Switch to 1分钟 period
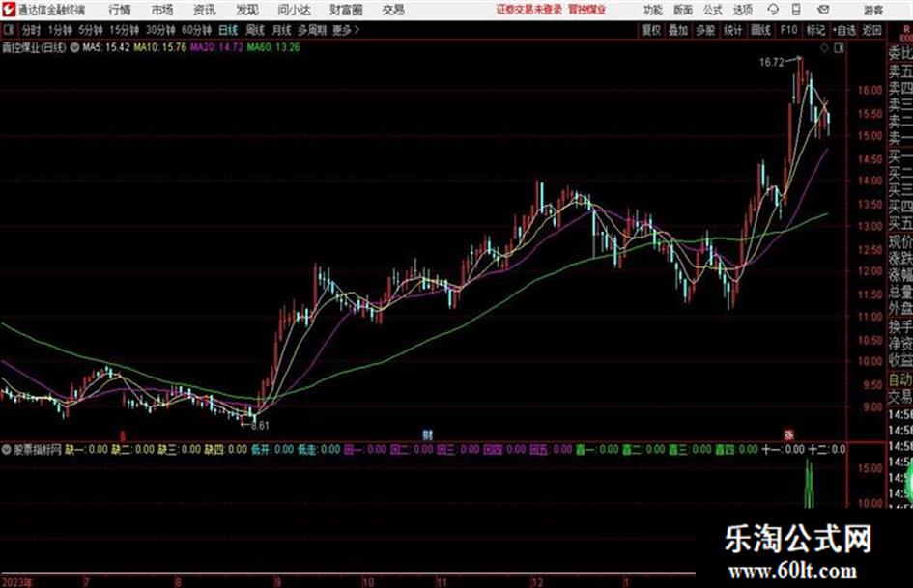 pyautogui.click(x=60, y=30)
